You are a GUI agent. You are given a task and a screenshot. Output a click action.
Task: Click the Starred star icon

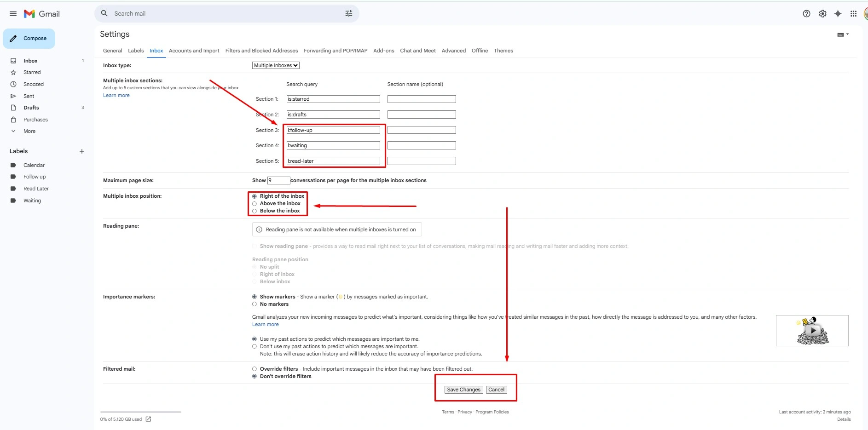pyautogui.click(x=13, y=72)
